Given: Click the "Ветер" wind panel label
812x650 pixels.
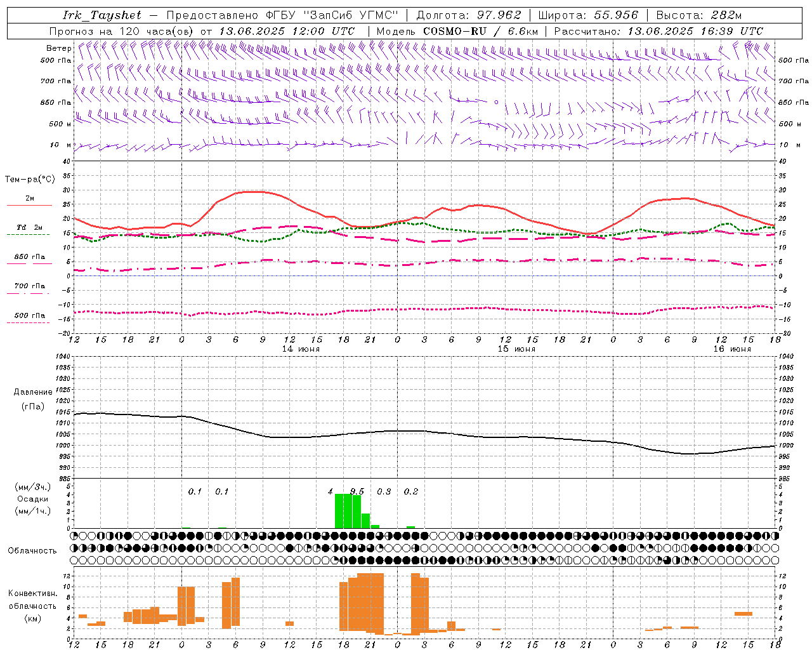Looking at the screenshot, I should click(59, 48).
